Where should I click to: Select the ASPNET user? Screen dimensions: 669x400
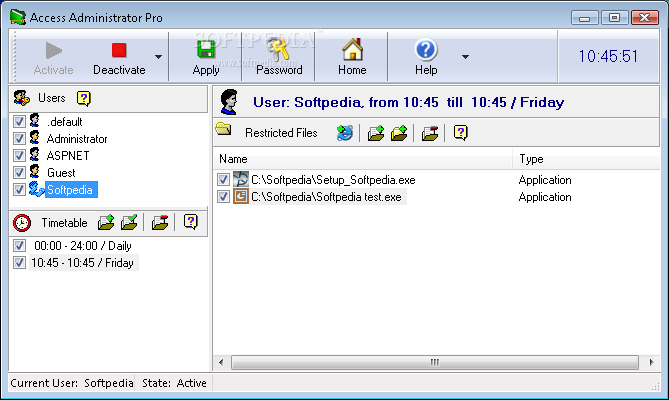pyautogui.click(x=68, y=156)
